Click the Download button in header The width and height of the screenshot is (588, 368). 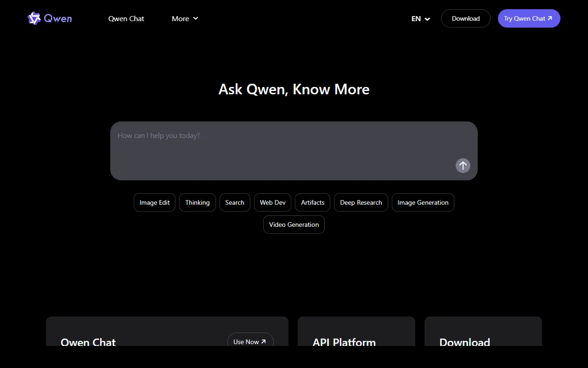(465, 18)
